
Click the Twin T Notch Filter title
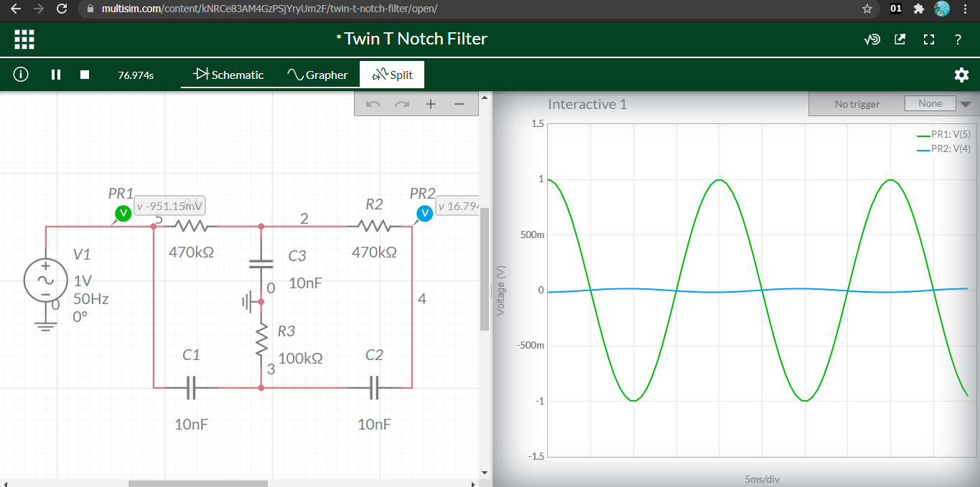[416, 39]
